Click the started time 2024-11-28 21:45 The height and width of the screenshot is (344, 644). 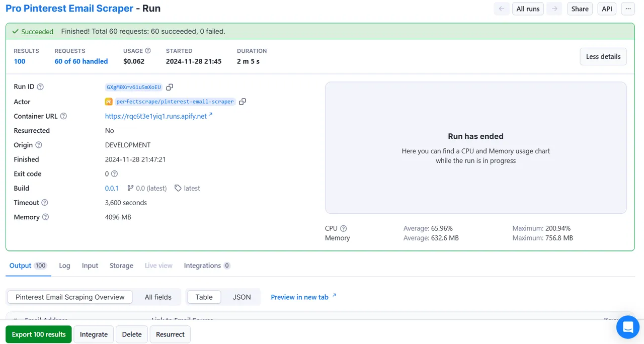194,61
